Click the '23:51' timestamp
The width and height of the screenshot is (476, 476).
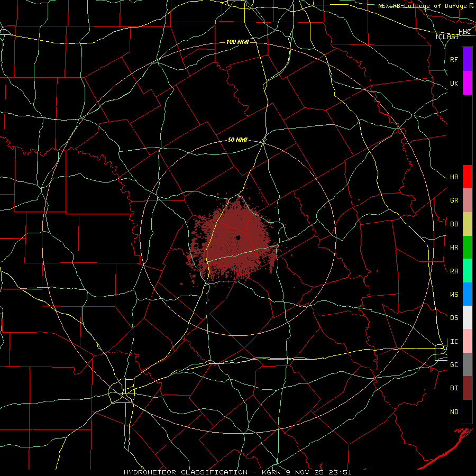(x=340, y=472)
